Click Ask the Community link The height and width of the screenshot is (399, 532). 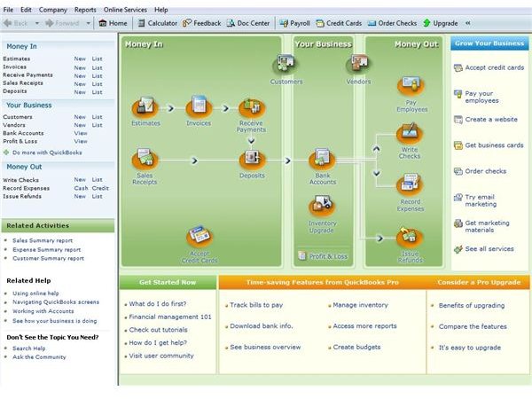[39, 357]
